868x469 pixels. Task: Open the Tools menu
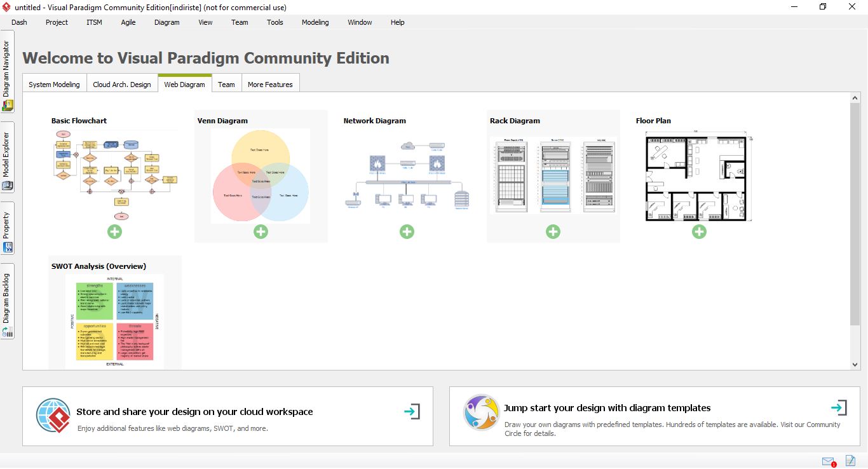[x=275, y=22]
